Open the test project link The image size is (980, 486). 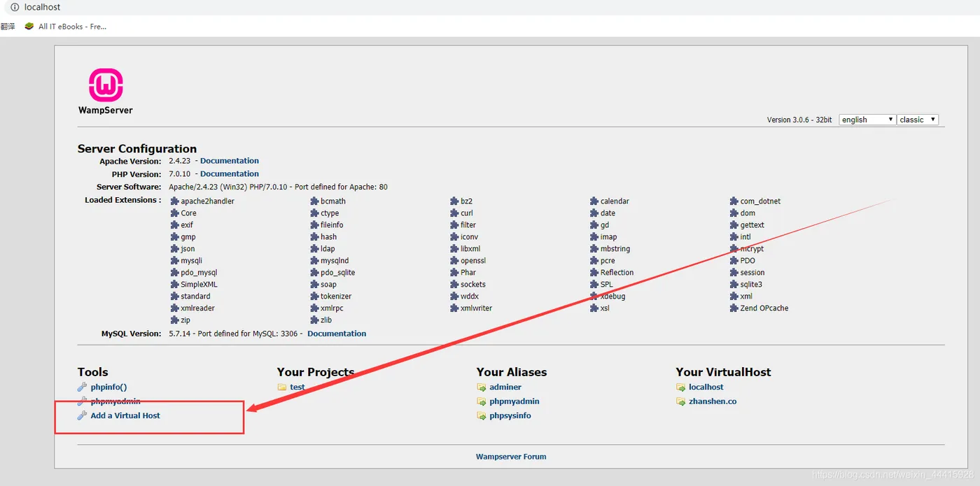297,387
